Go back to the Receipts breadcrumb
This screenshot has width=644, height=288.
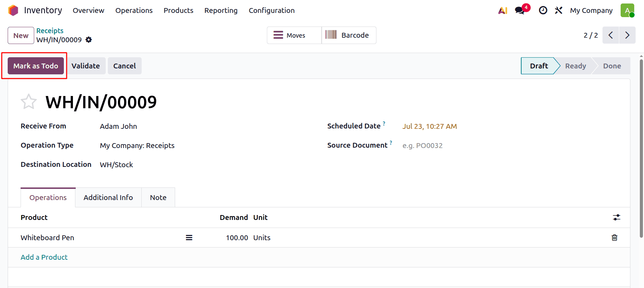(50, 31)
